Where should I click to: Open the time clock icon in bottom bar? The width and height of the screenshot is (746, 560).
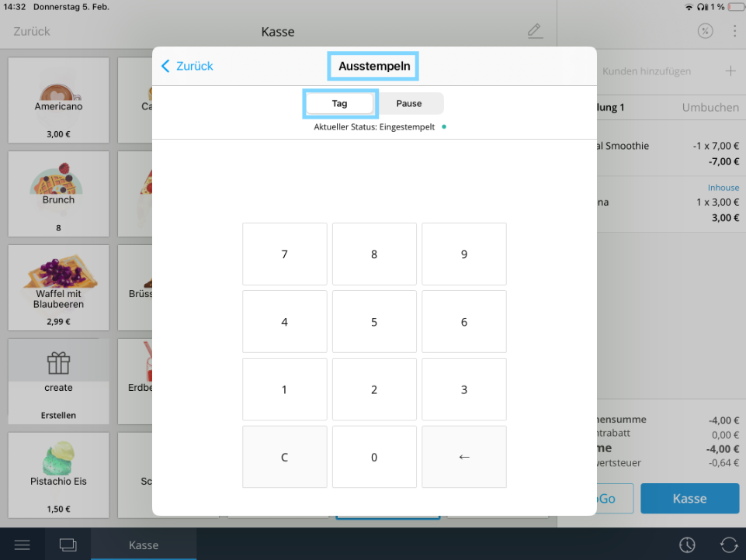(687, 544)
